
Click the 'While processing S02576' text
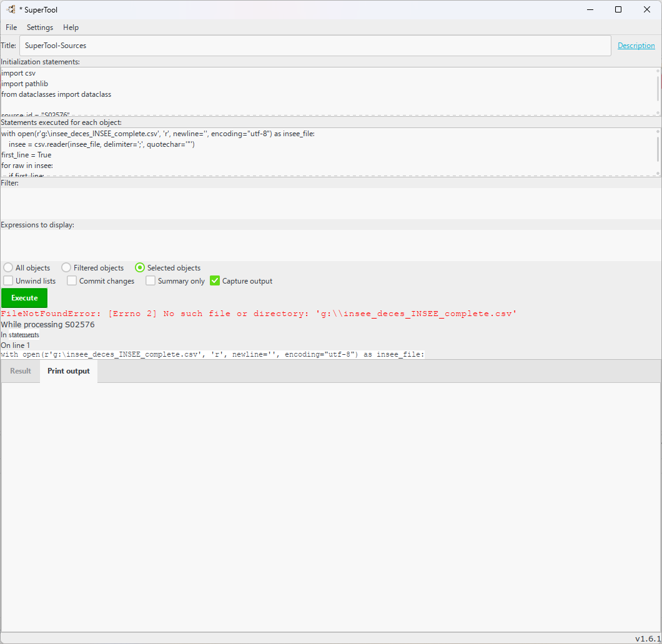[47, 325]
